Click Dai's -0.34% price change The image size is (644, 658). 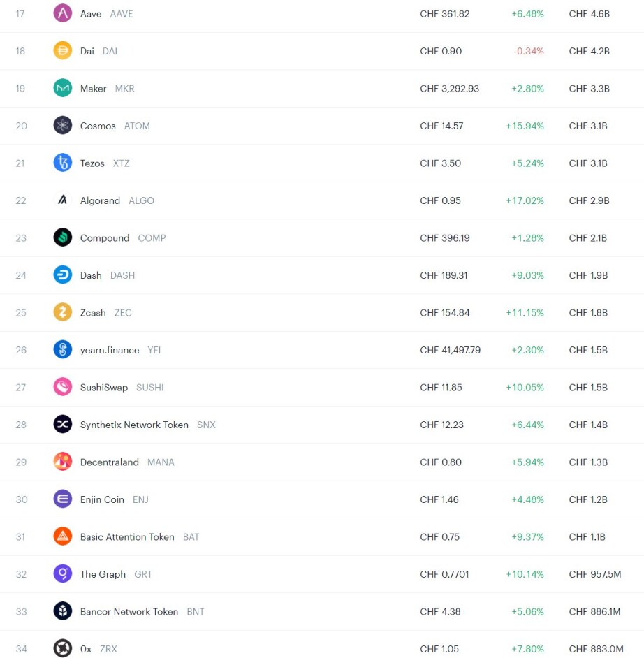pos(529,51)
